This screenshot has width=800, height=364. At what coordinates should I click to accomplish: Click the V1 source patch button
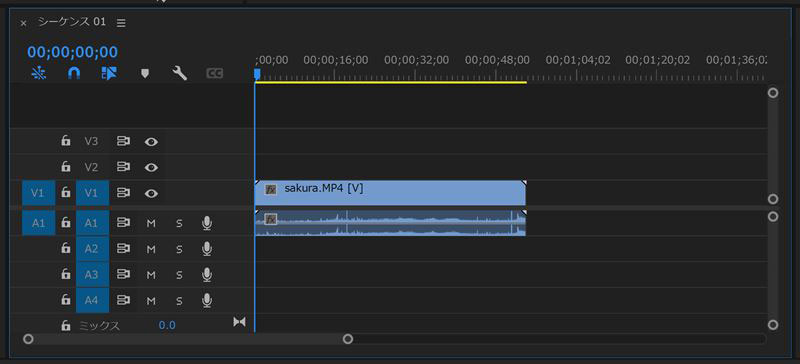click(39, 193)
